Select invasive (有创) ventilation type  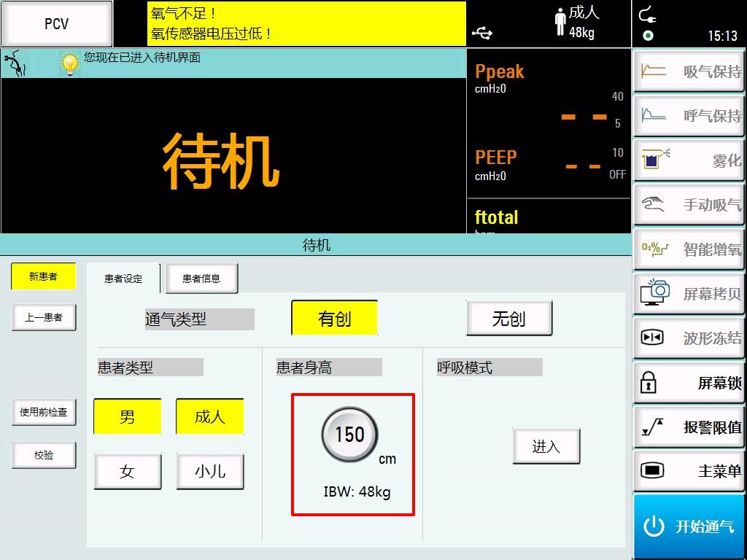[334, 318]
